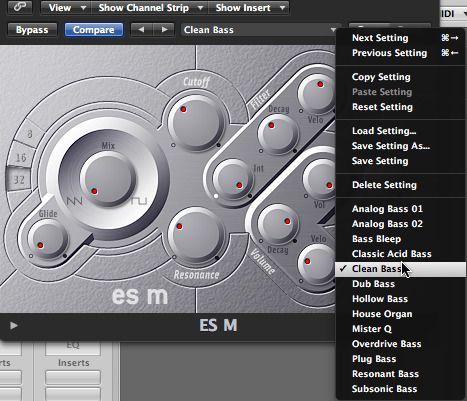
Task: Click the Filter Int knob
Action: [233, 180]
